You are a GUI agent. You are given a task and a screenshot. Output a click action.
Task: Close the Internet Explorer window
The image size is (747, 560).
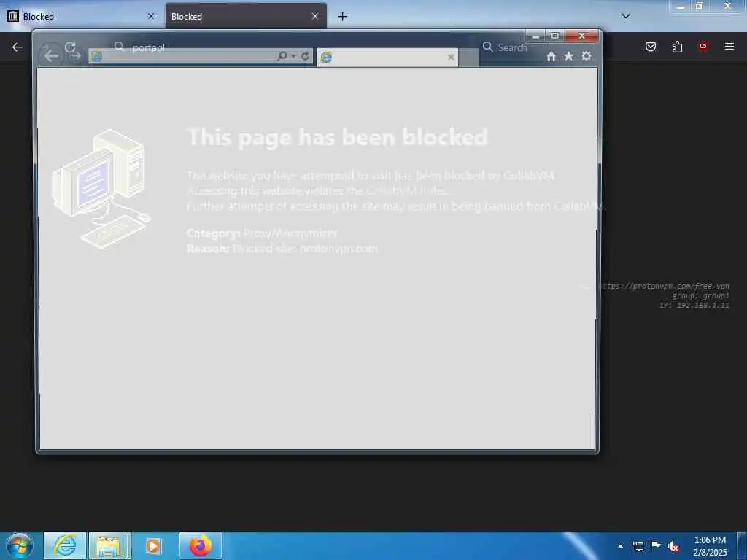click(x=581, y=36)
